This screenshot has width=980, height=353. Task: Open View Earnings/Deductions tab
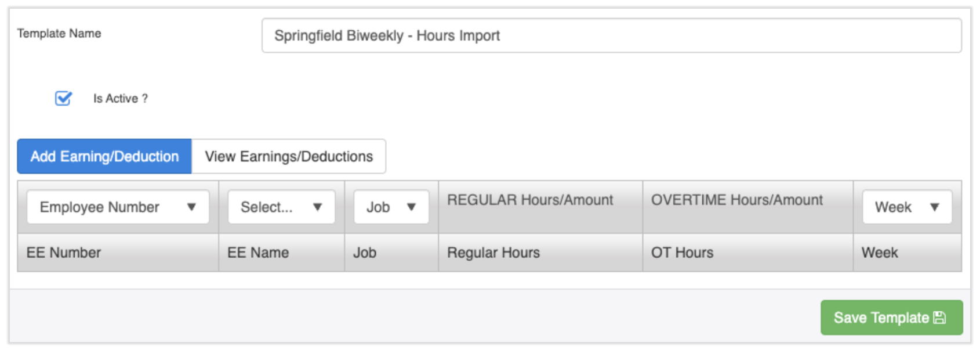coord(289,156)
